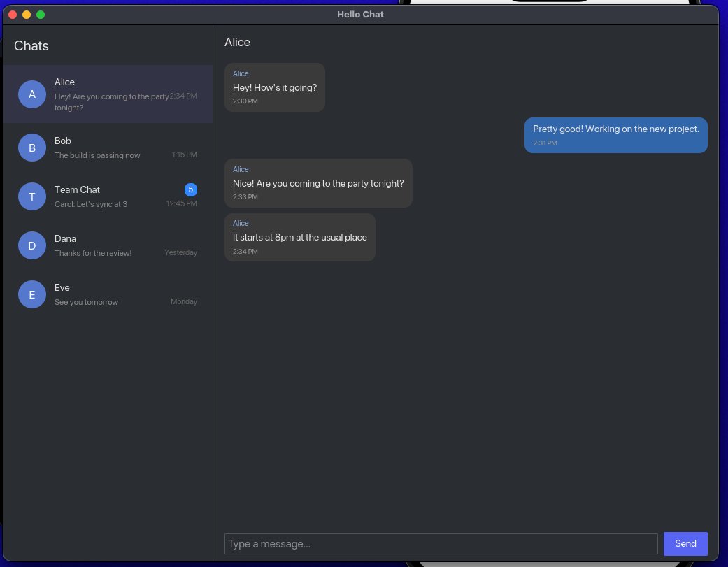Click Alice's name in the conversation header
Screen dimensions: 728x567
[x=237, y=42]
